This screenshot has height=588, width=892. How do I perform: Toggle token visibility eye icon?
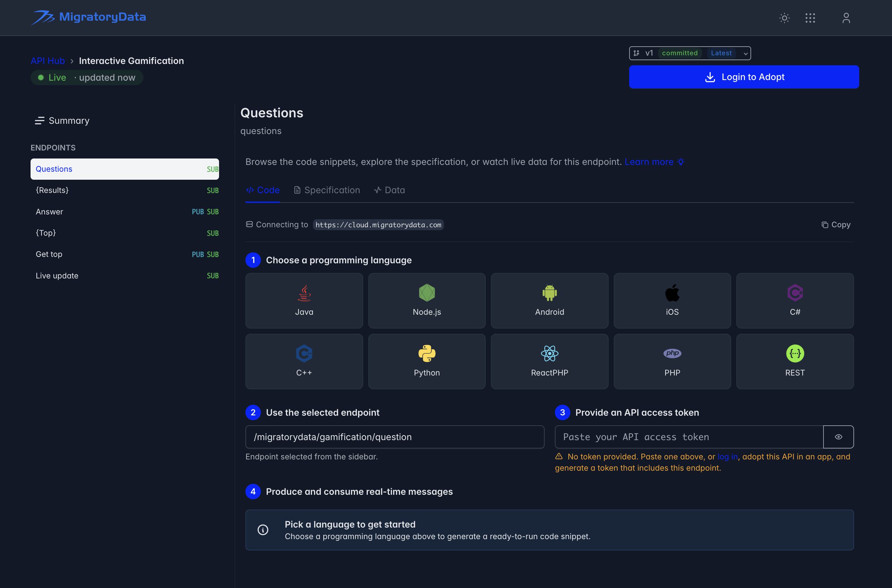(838, 437)
